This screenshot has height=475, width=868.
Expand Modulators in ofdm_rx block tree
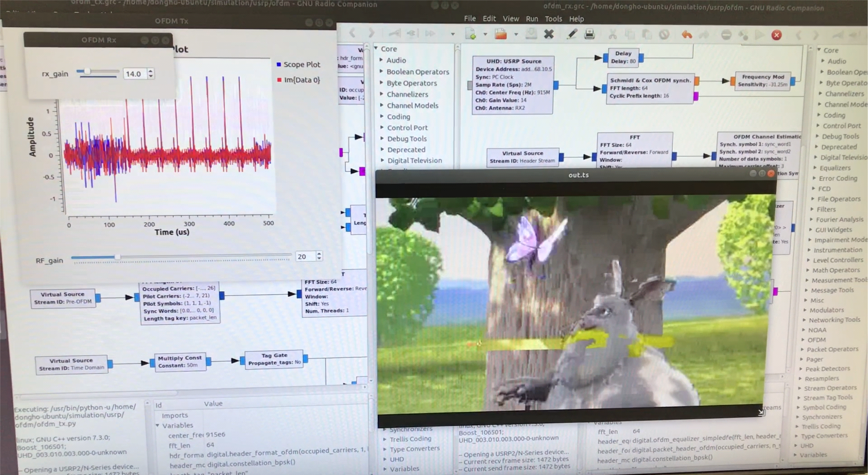coord(805,310)
